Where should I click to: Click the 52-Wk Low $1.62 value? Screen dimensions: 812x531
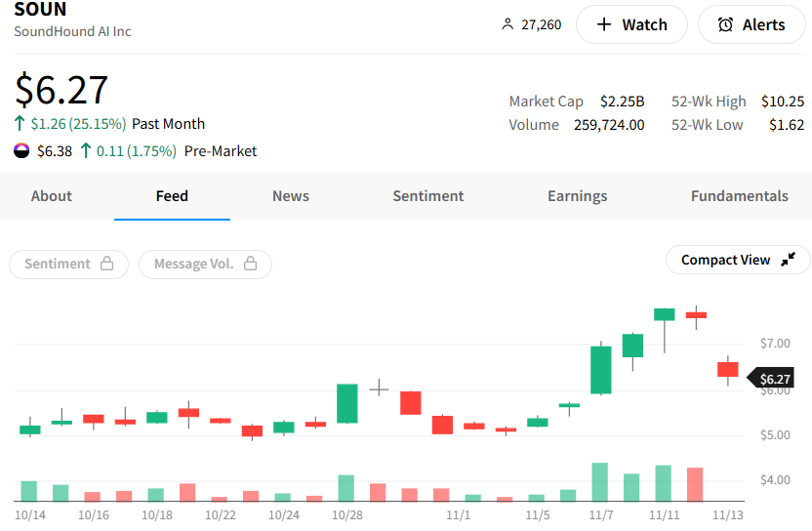point(787,125)
